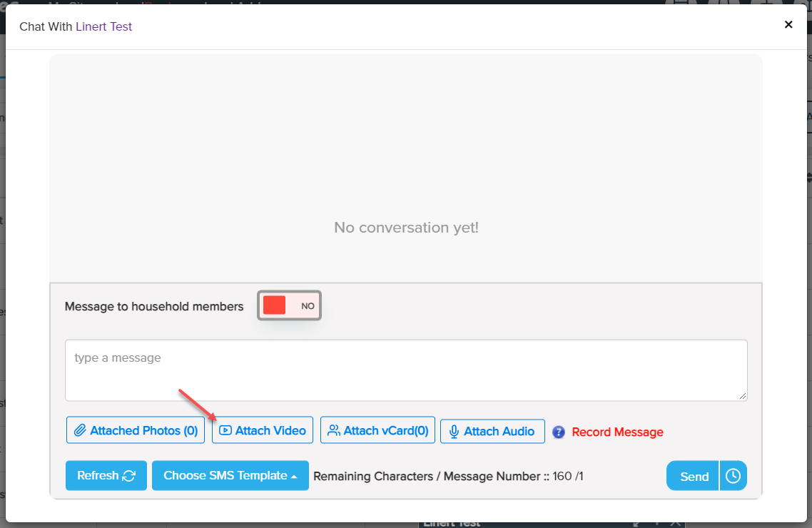The width and height of the screenshot is (812, 528).
Task: Close the Chat With dialog
Action: click(x=788, y=24)
